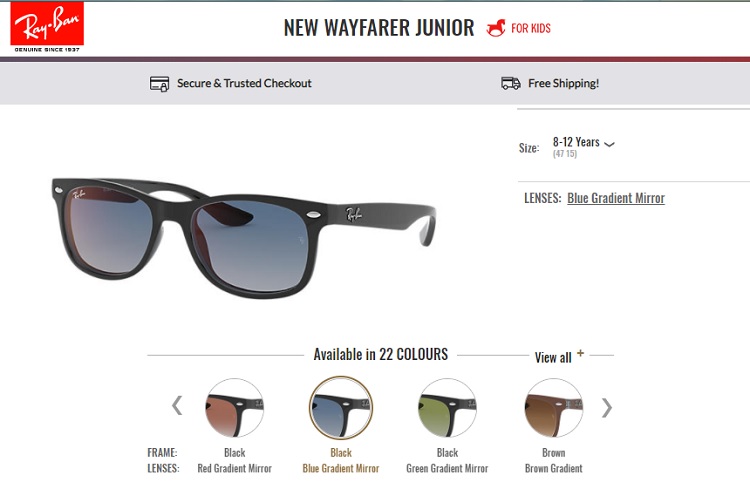Image resolution: width=750 pixels, height=489 pixels.
Task: Click the Ray-Ban logo
Action: [x=47, y=27]
